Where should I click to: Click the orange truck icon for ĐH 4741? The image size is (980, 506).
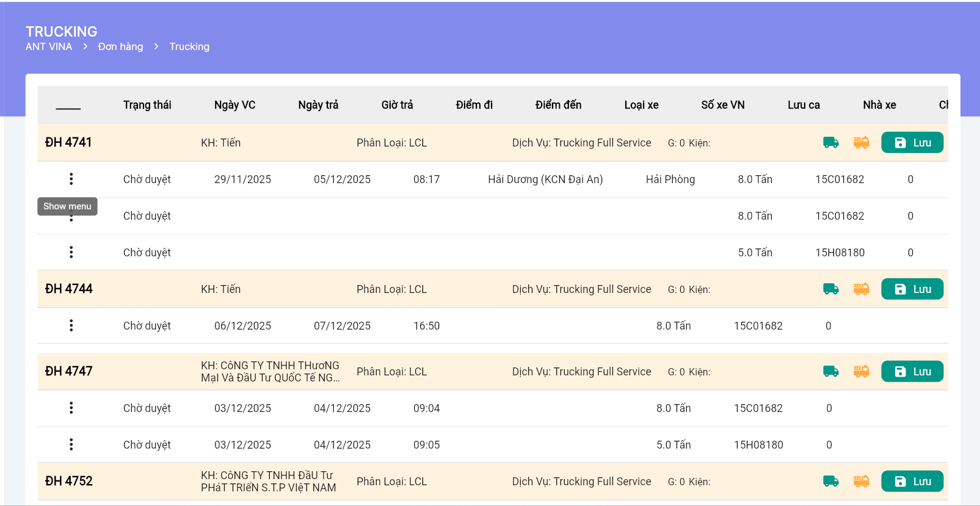(861, 143)
